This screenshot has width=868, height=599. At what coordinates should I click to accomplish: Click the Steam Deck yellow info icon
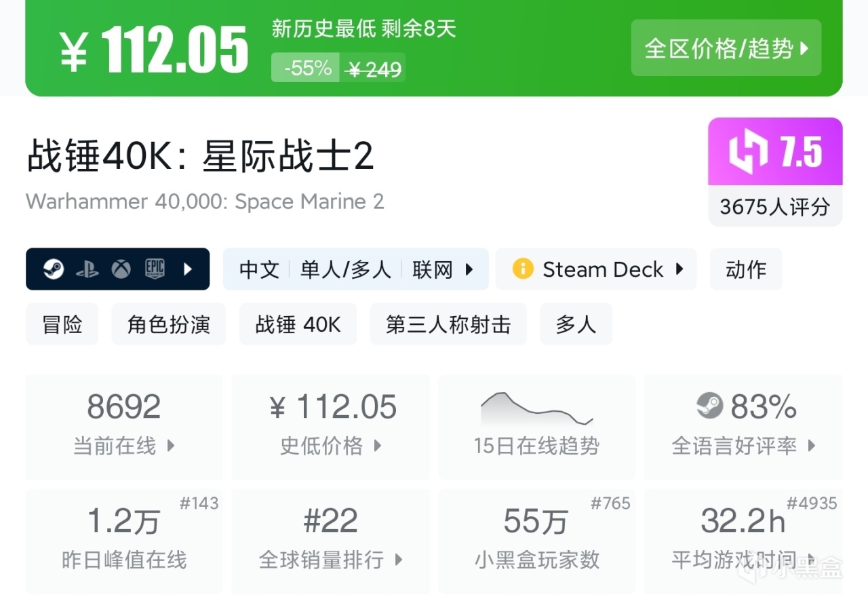pyautogui.click(x=523, y=269)
